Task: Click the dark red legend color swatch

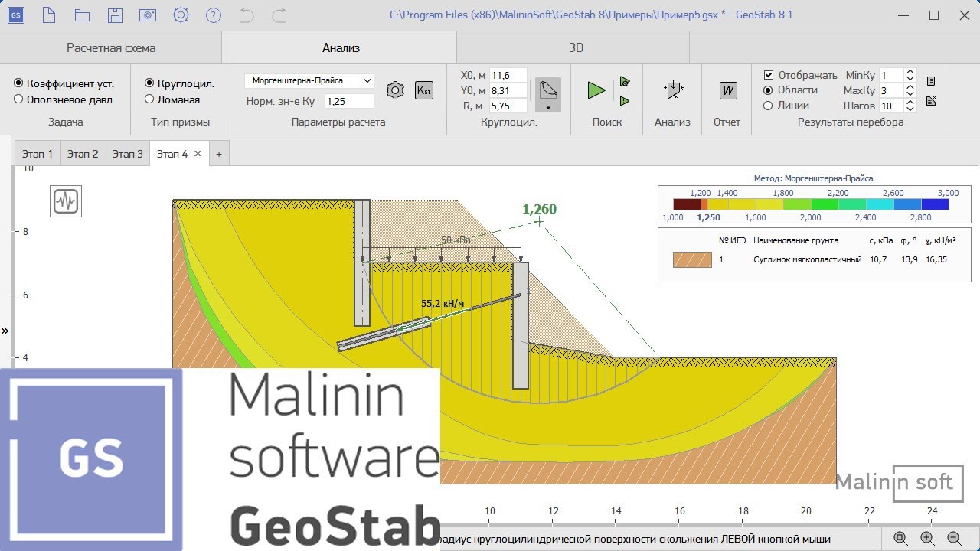Action: pyautogui.click(x=687, y=204)
